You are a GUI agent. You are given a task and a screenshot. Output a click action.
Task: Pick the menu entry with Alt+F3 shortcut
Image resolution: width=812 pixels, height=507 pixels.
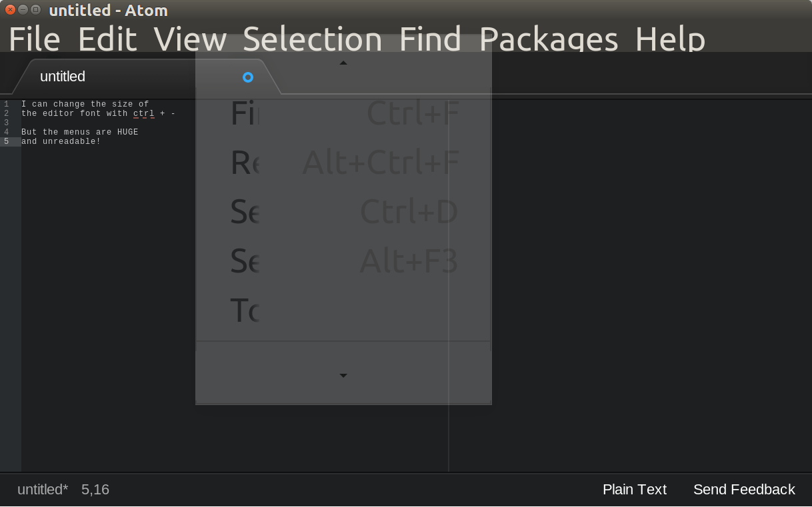pyautogui.click(x=343, y=261)
